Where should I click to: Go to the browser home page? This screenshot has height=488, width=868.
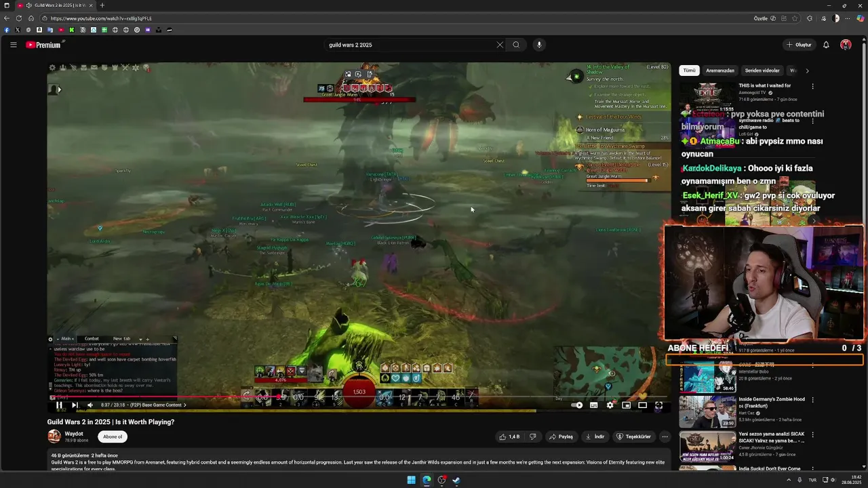(31, 18)
